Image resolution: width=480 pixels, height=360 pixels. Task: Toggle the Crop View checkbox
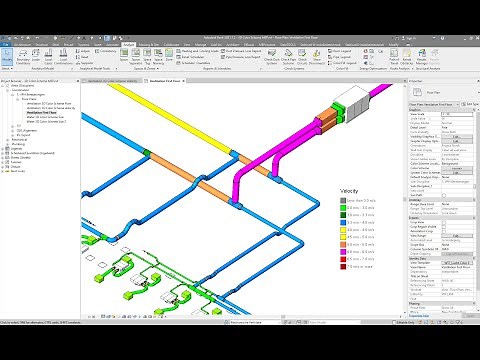point(444,222)
